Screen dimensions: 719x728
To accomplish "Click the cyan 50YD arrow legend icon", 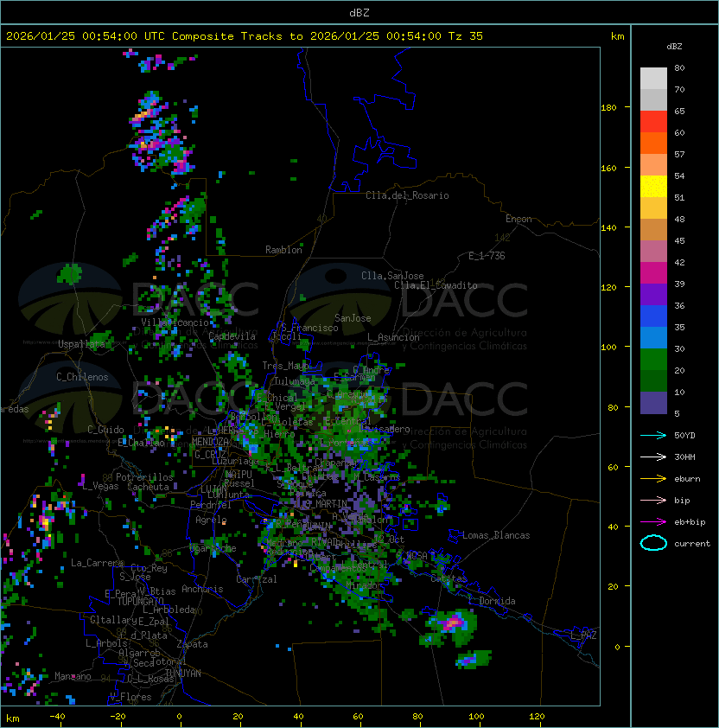I will point(653,436).
